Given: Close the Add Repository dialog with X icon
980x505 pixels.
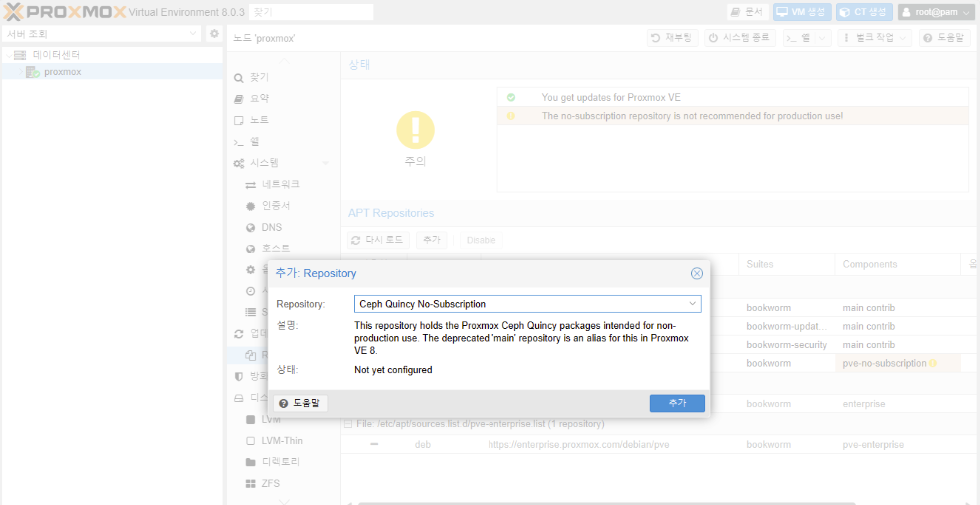Looking at the screenshot, I should click(697, 274).
